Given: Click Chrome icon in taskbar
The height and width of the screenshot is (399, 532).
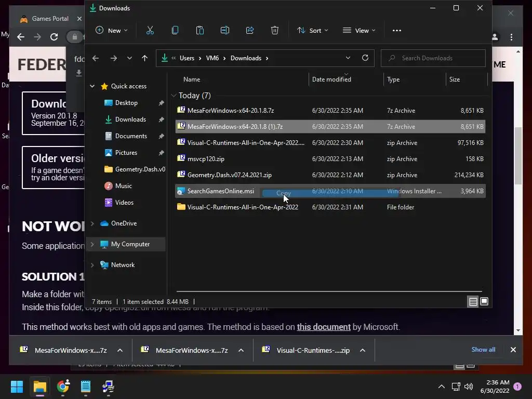Looking at the screenshot, I should [x=63, y=387].
